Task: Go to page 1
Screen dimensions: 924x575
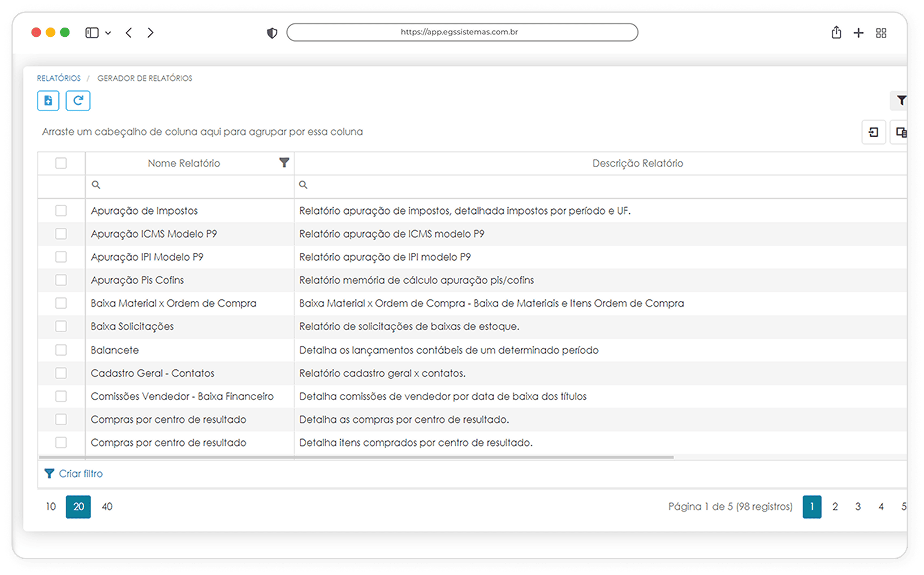Action: [x=812, y=506]
